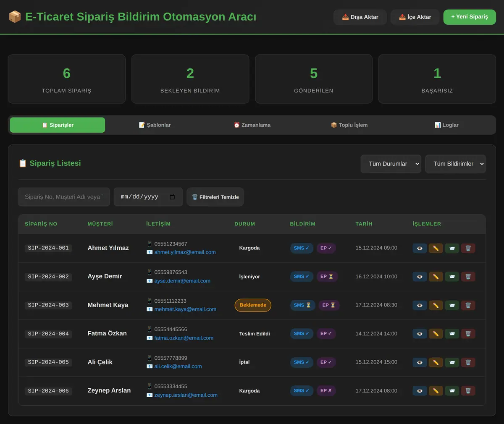Edit Ali Çelik's order with pencil icon
The image size is (504, 424).
point(436,362)
